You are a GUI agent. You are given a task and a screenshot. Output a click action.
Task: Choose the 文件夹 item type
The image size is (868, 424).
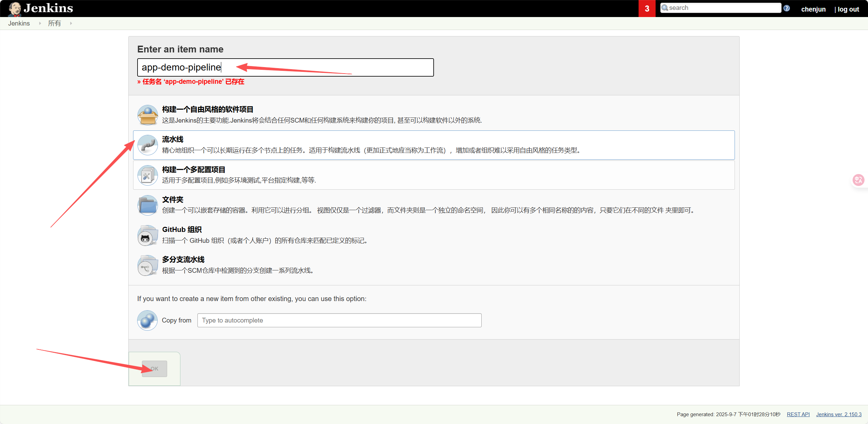pyautogui.click(x=434, y=205)
